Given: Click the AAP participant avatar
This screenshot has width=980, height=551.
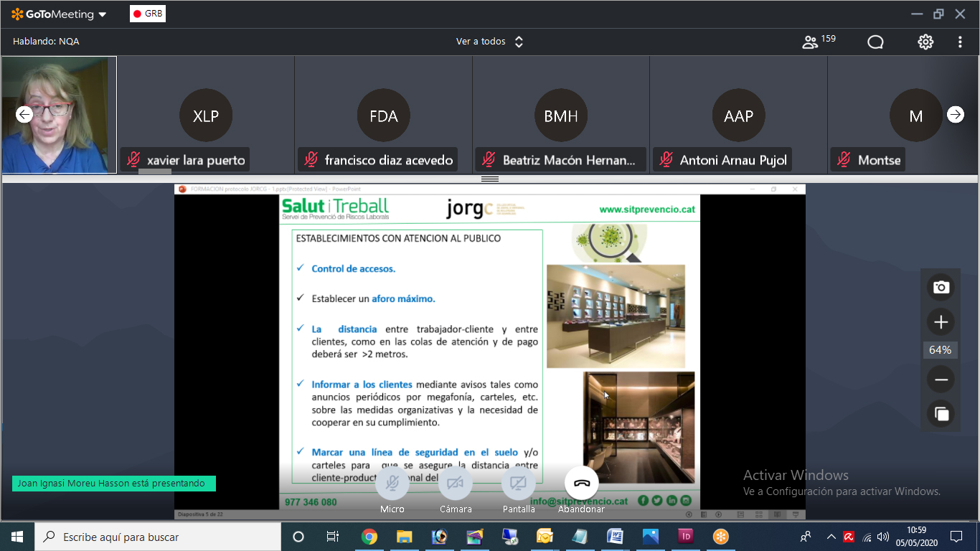Looking at the screenshot, I should [x=739, y=116].
